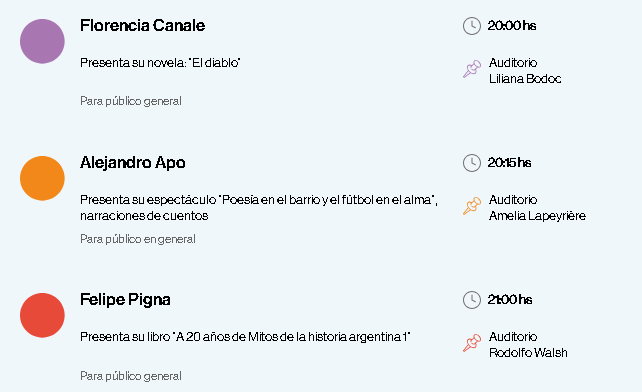This screenshot has width=642, height=392.
Task: Click the red pushpin icon for Rodolfo Walsh
Action: pyautogui.click(x=472, y=343)
